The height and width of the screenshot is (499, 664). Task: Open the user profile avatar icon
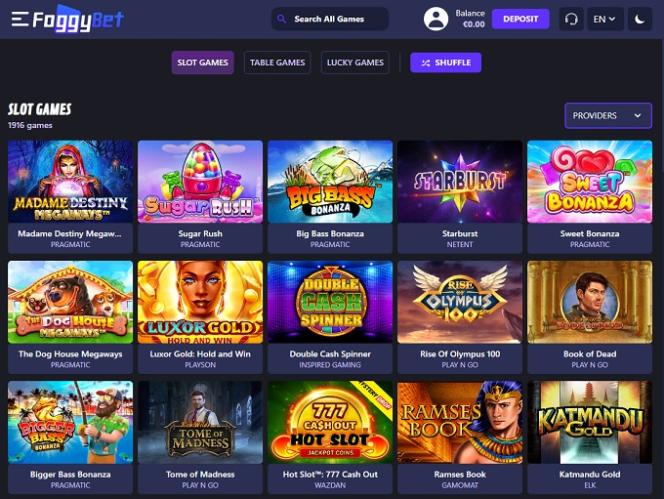[436, 19]
